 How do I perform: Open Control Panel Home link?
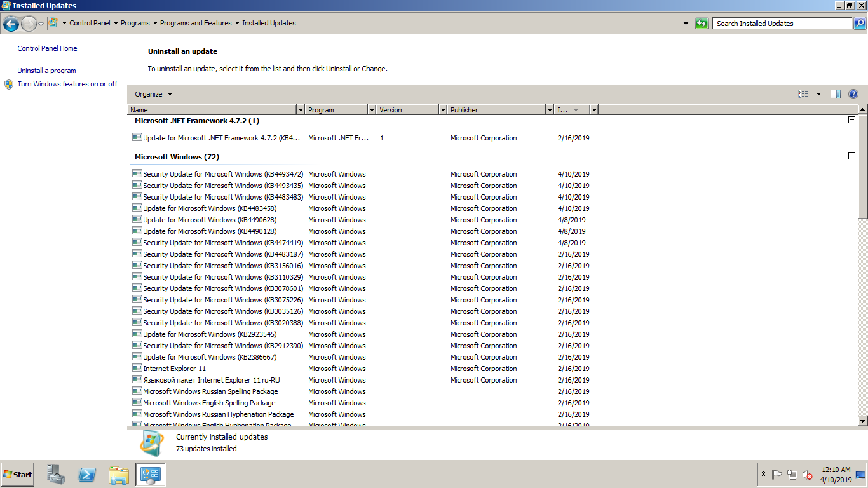point(47,48)
